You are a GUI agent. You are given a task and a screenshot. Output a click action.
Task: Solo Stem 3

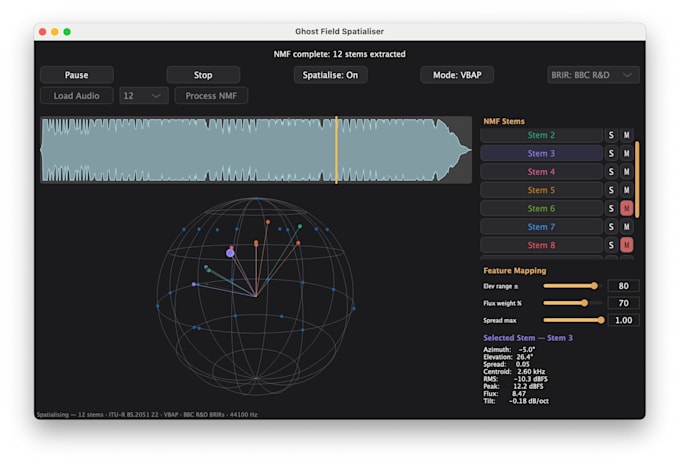point(611,154)
